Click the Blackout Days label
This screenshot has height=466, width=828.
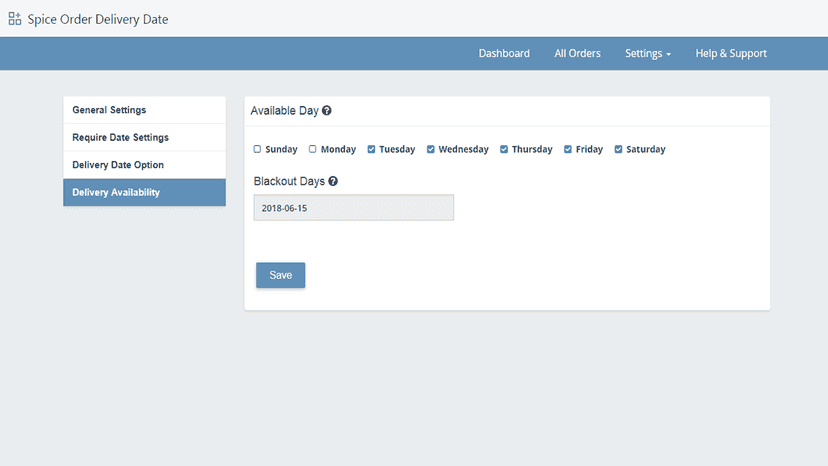coord(289,181)
